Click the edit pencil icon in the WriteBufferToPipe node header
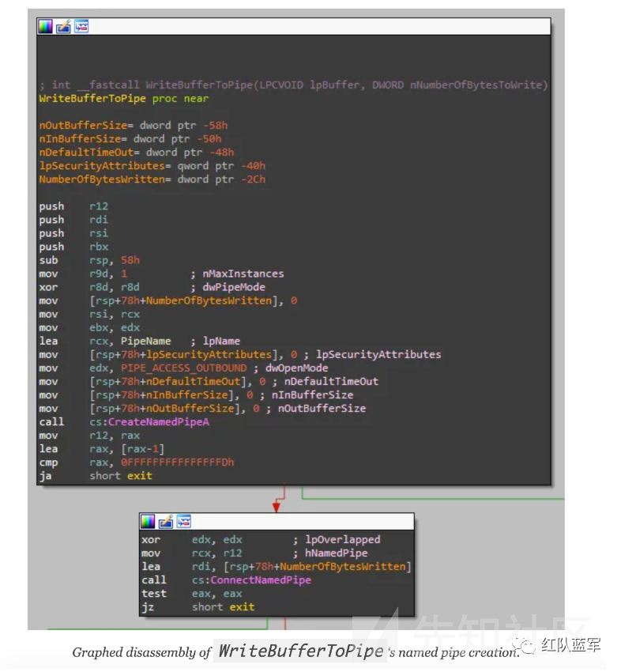Viewport: 621px width, 672px height. pyautogui.click(x=63, y=27)
